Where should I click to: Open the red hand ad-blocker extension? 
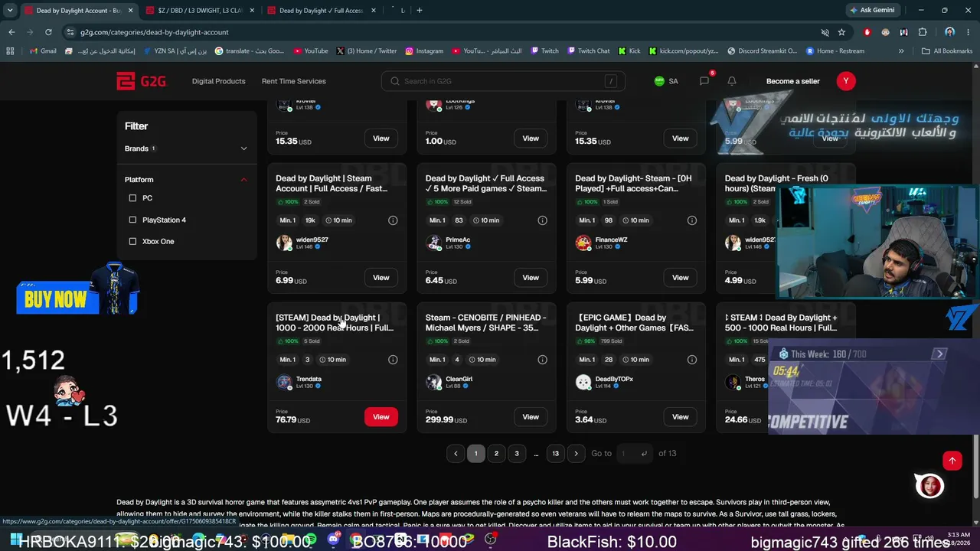pos(867,32)
